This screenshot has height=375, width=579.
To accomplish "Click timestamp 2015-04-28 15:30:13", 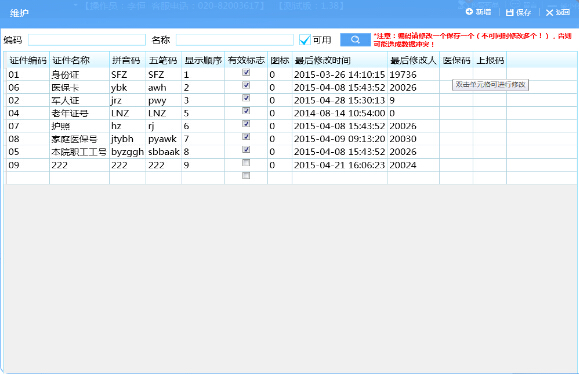I will [340, 100].
